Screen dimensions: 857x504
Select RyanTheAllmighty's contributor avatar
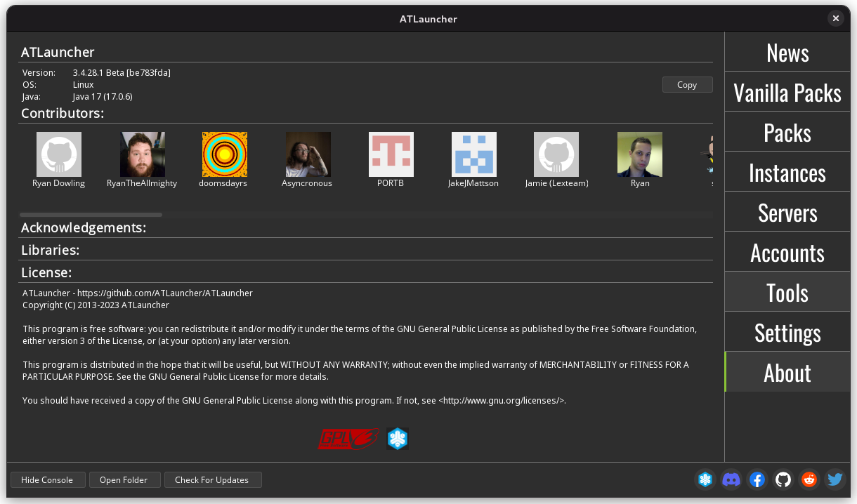[x=143, y=154]
